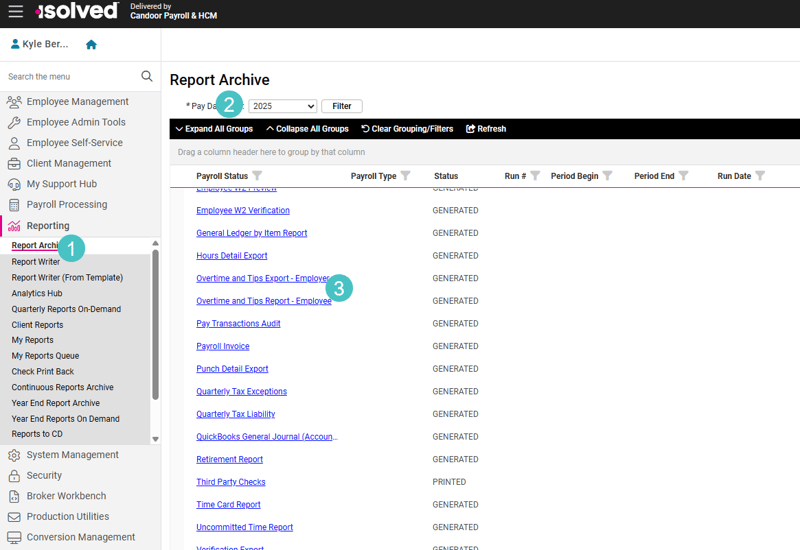Open the Run # column filter
The width and height of the screenshot is (800, 550).
click(535, 176)
